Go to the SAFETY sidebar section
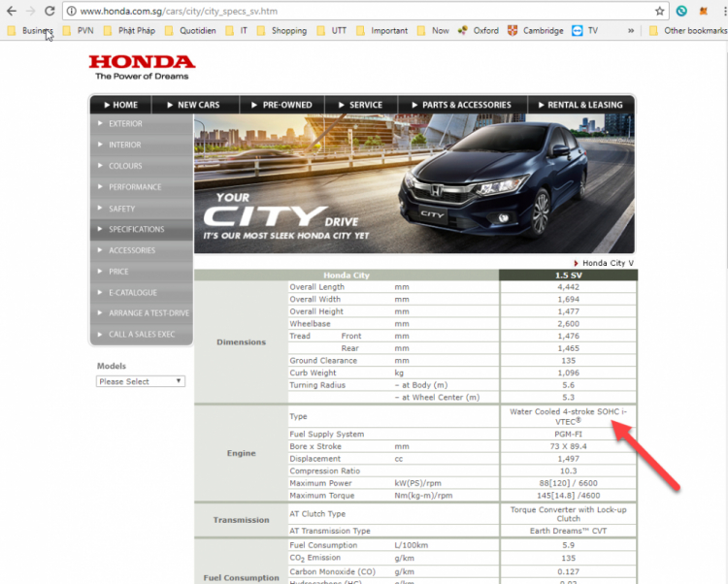Screen dimensions: 728x584 [x=142, y=209]
